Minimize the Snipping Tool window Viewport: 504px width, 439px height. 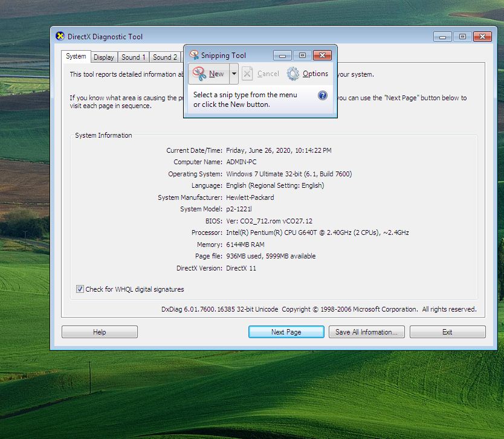[x=282, y=56]
